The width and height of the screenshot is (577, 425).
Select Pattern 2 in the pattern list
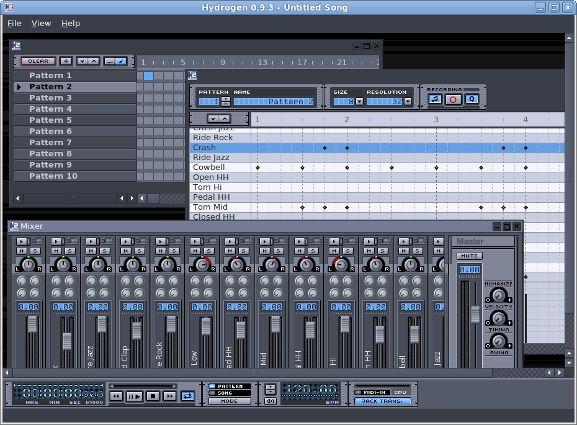(75, 87)
